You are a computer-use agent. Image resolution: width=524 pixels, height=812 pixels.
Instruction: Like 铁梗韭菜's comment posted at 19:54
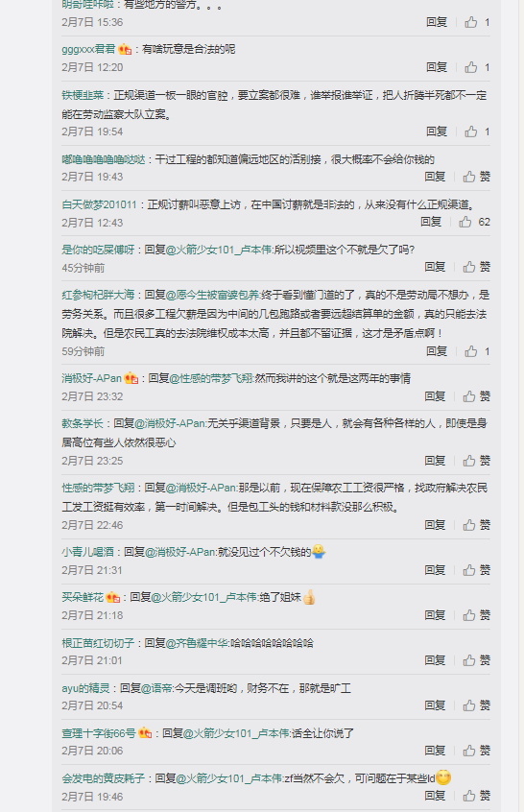(x=477, y=131)
